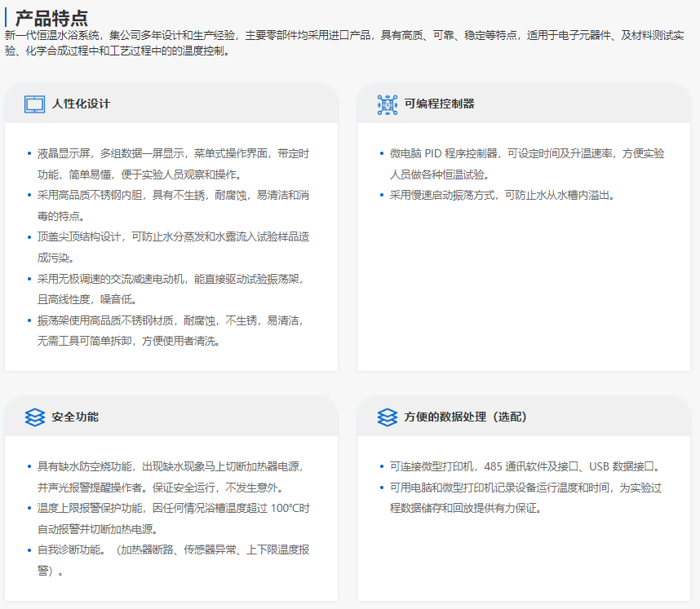
Task: Click the bullet about 液晶显示屏
Action: [x=173, y=163]
